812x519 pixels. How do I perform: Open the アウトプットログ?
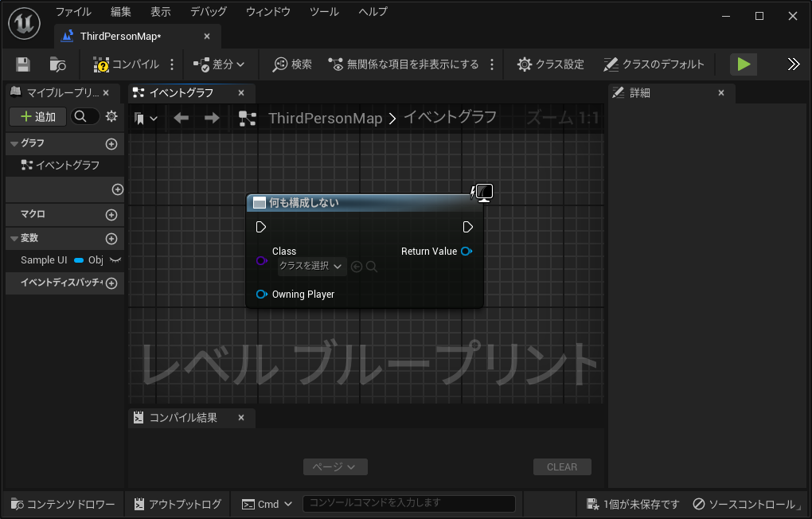coord(178,504)
